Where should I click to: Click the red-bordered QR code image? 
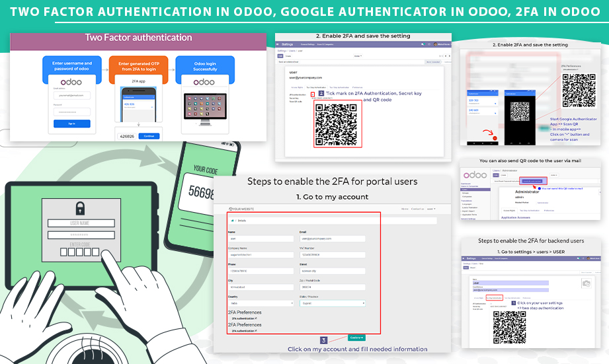click(x=337, y=124)
